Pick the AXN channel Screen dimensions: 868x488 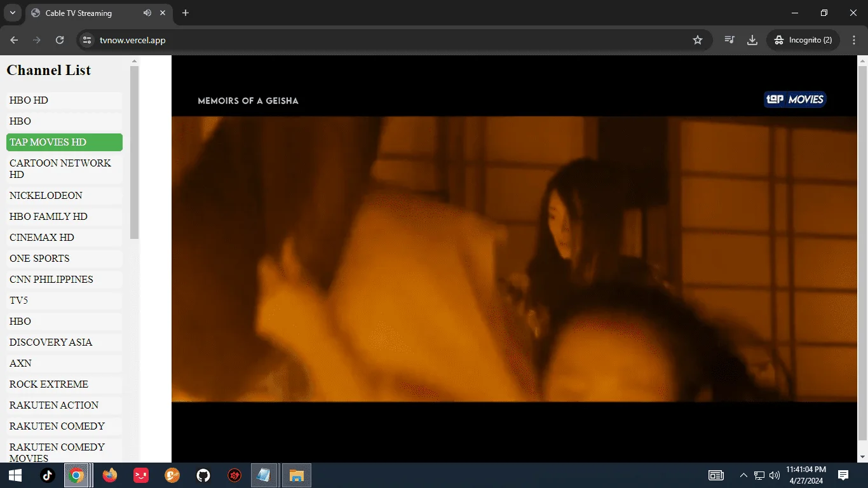pyautogui.click(x=64, y=363)
